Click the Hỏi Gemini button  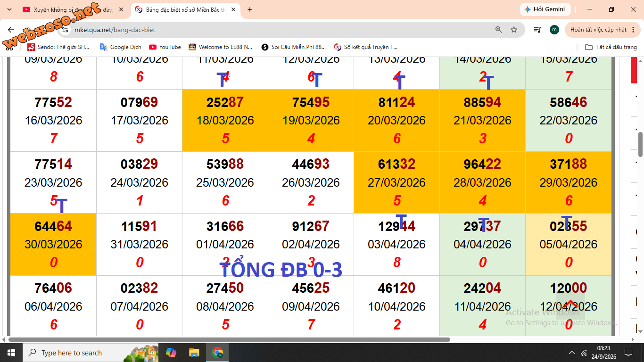[545, 9]
